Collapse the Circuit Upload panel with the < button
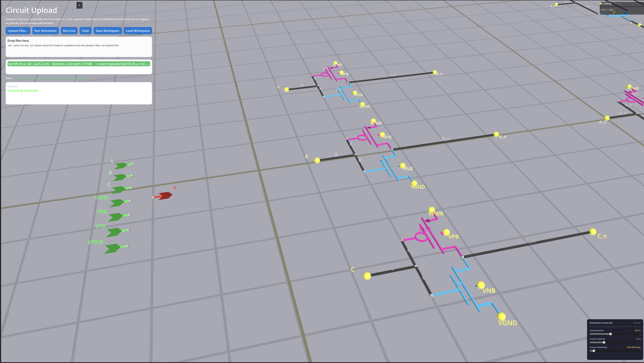 point(79,5)
